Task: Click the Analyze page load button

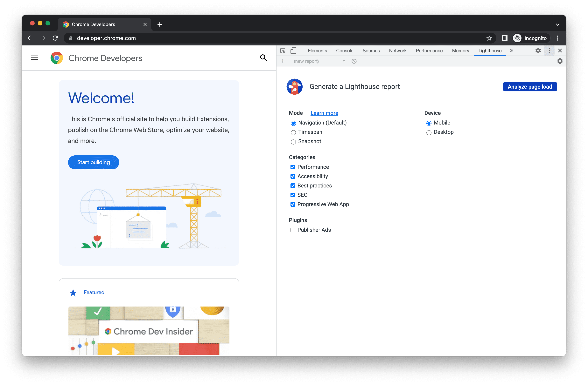Action: tap(529, 86)
